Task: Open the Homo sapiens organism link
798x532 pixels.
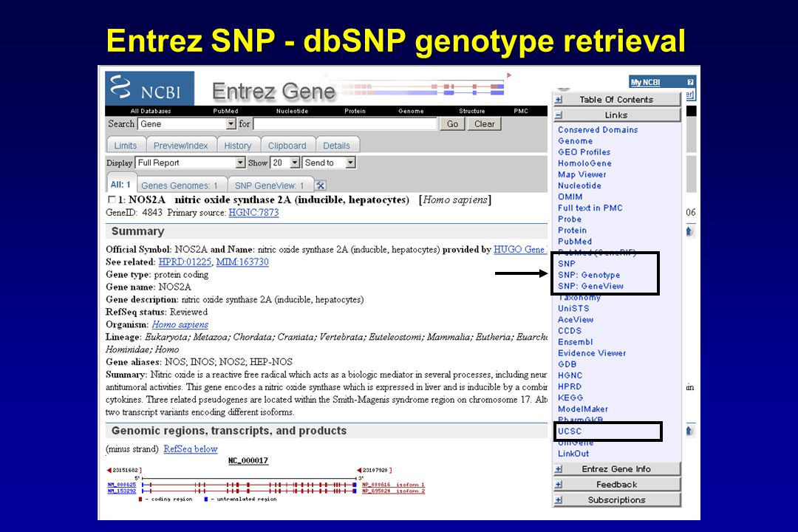Action: tap(180, 324)
